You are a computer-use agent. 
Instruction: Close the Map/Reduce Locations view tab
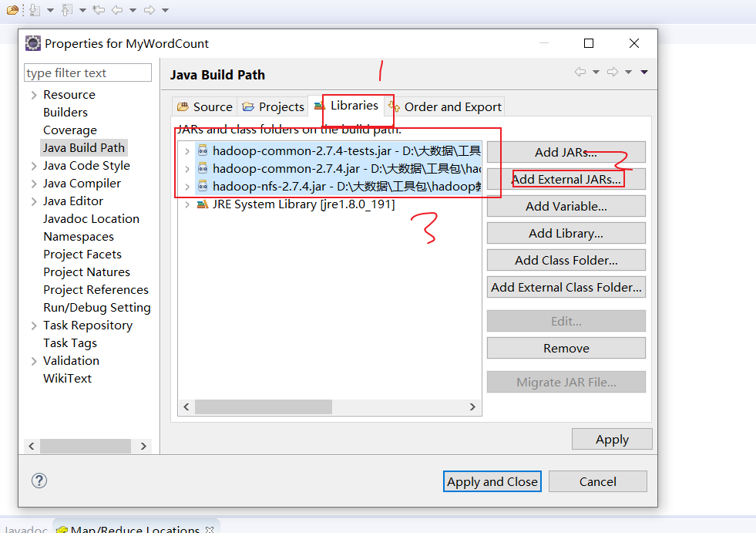(x=210, y=530)
